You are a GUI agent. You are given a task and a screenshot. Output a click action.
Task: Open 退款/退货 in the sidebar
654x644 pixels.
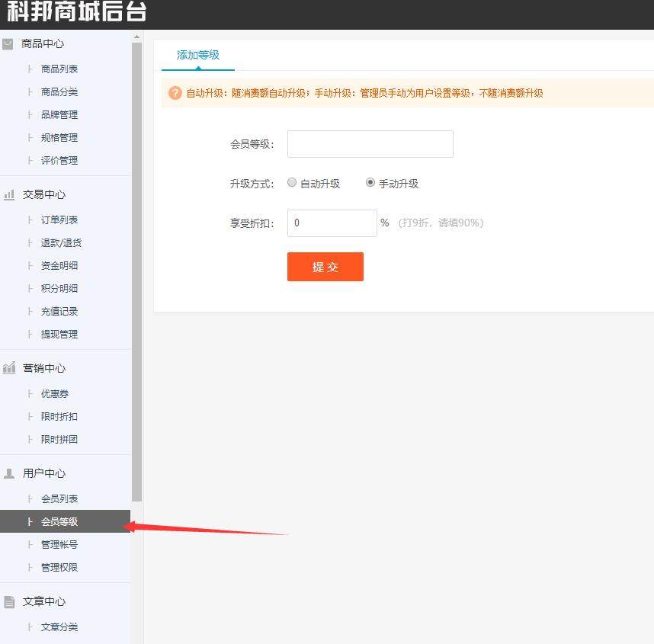pos(61,243)
